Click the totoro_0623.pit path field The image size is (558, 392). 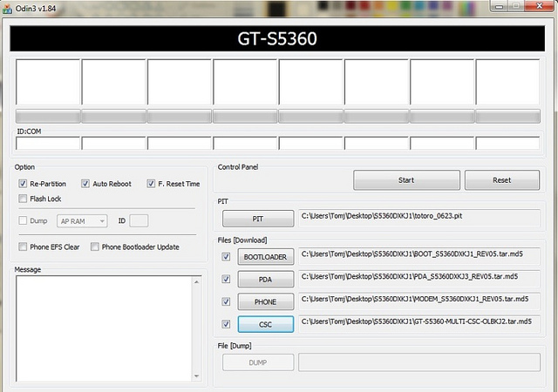coord(419,218)
